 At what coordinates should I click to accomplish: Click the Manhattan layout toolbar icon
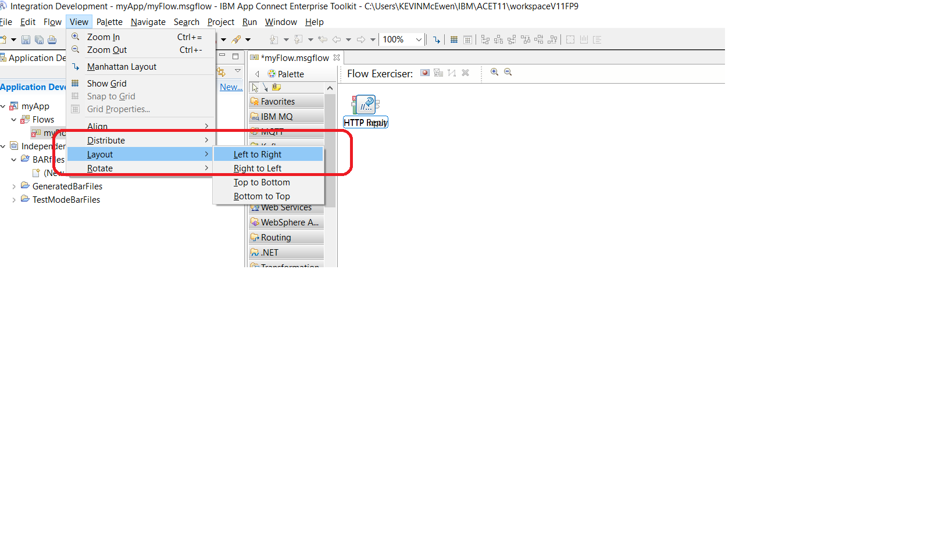pos(437,40)
